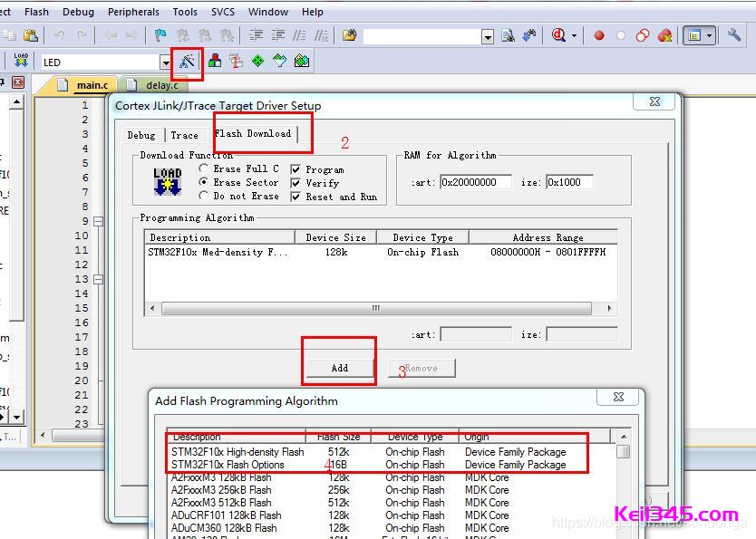Image resolution: width=756 pixels, height=539 pixels.
Task: Expand the find-in-files combo box arrow
Action: (x=488, y=36)
